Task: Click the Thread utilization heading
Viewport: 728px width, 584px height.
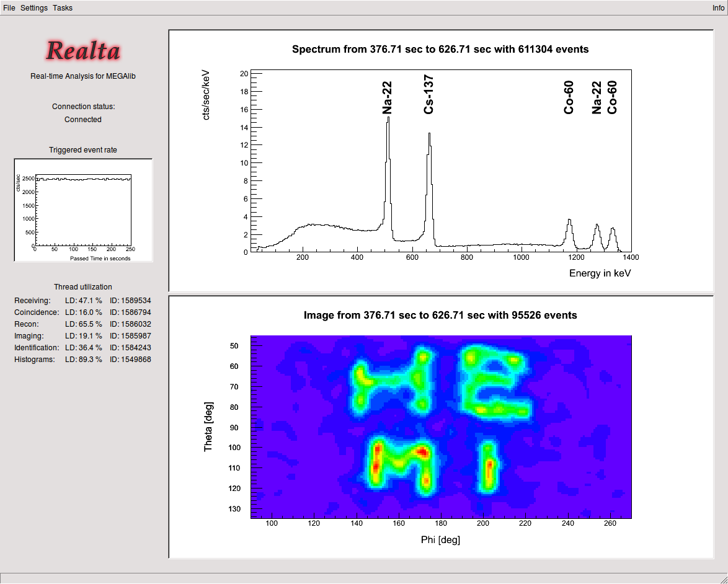Action: pyautogui.click(x=83, y=287)
